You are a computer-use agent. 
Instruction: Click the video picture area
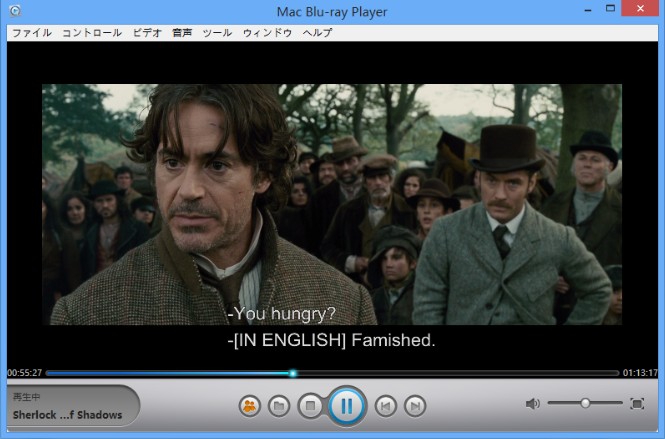point(332,200)
